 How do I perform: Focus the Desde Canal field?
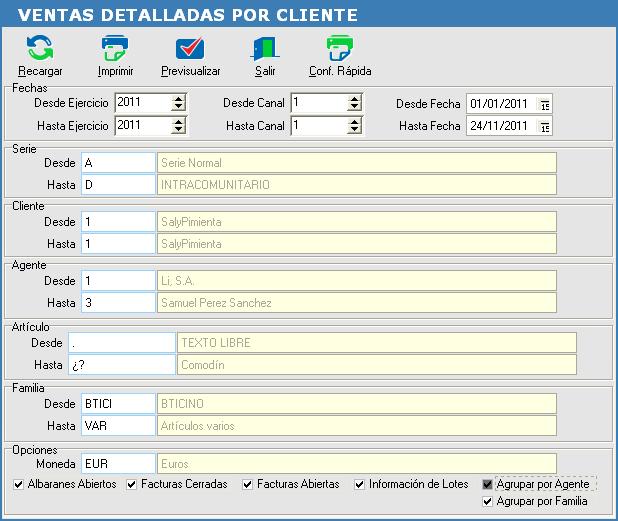(320, 103)
